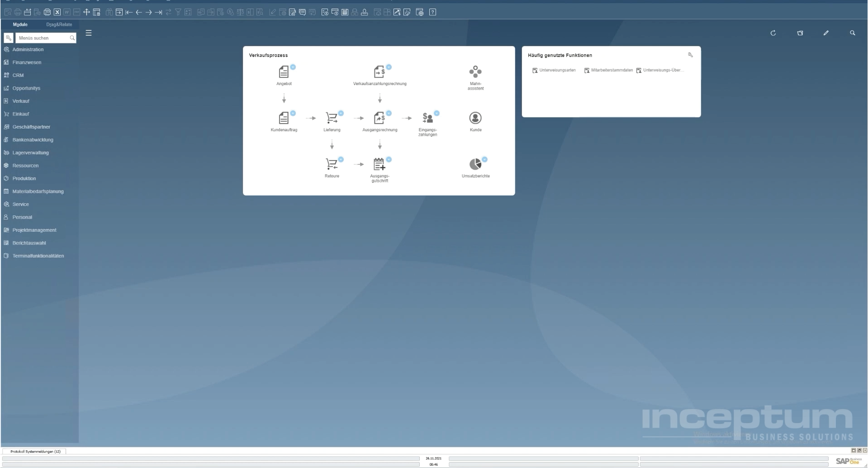Open the Produktion module
Image resolution: width=868 pixels, height=468 pixels.
coord(24,178)
